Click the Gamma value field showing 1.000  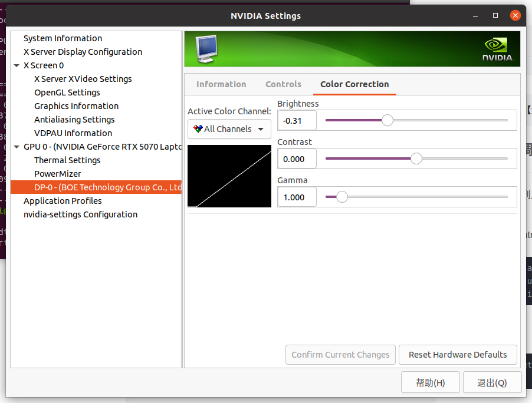coord(297,197)
